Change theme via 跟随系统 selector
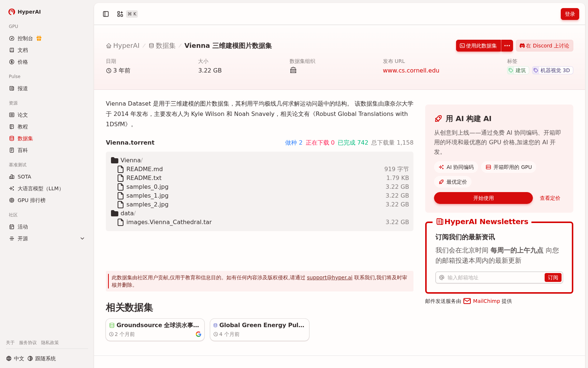 click(42, 358)
